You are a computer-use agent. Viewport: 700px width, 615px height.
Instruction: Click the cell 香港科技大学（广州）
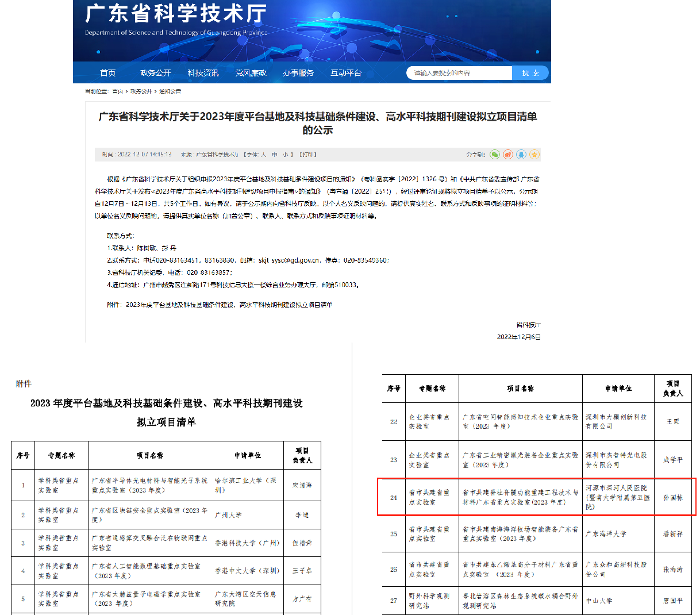(247, 543)
